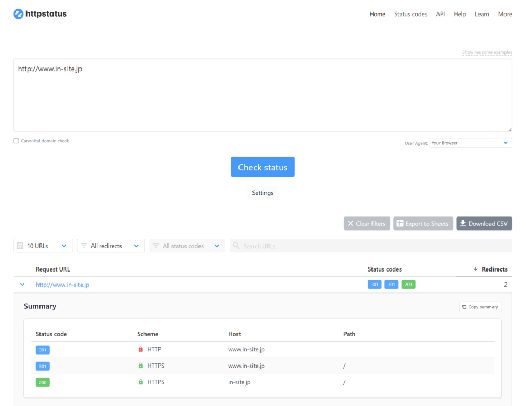This screenshot has width=532, height=406.
Task: Open Status codes in top navigation
Action: [410, 14]
